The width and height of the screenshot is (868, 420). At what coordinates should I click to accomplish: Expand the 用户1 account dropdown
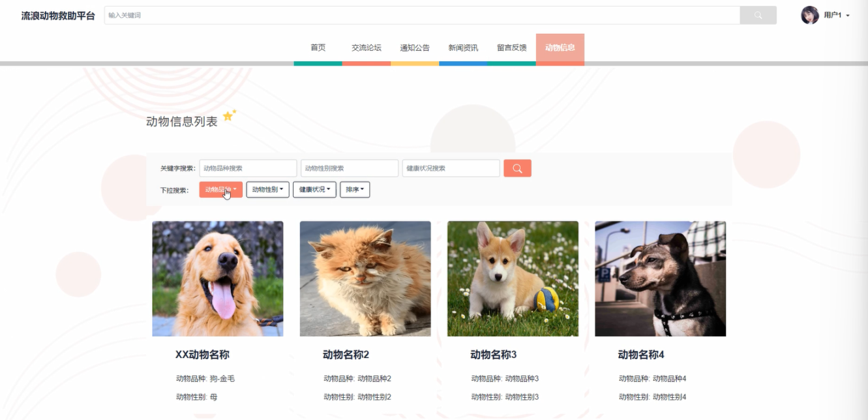[837, 15]
